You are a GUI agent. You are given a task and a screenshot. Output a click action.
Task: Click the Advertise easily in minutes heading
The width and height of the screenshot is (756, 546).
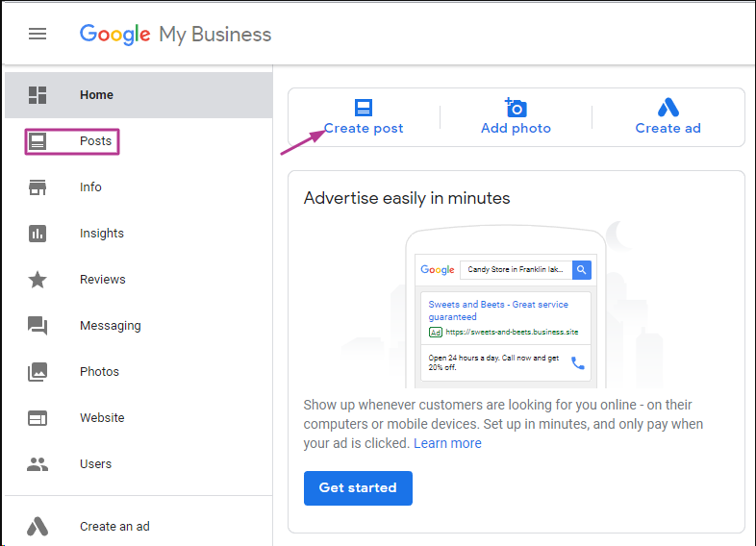pyautogui.click(x=407, y=198)
